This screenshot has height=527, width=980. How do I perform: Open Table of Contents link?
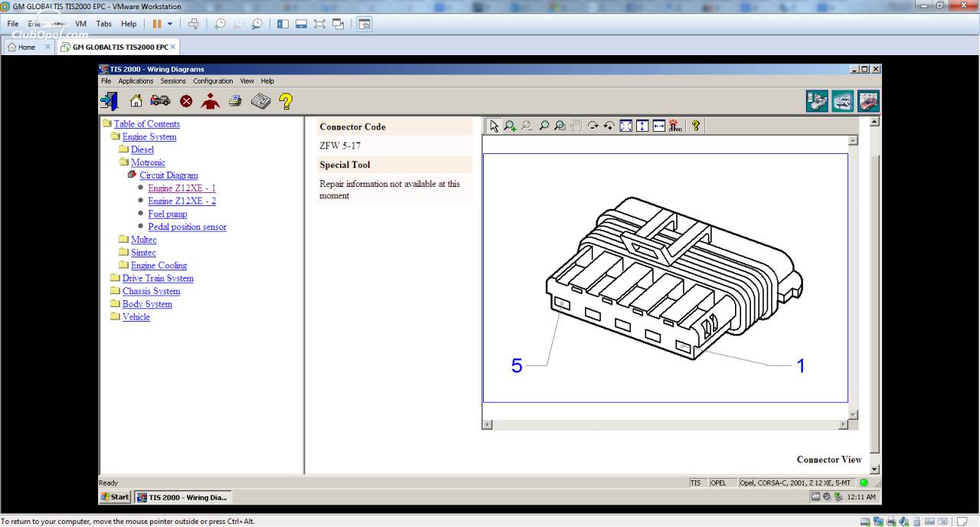(147, 124)
